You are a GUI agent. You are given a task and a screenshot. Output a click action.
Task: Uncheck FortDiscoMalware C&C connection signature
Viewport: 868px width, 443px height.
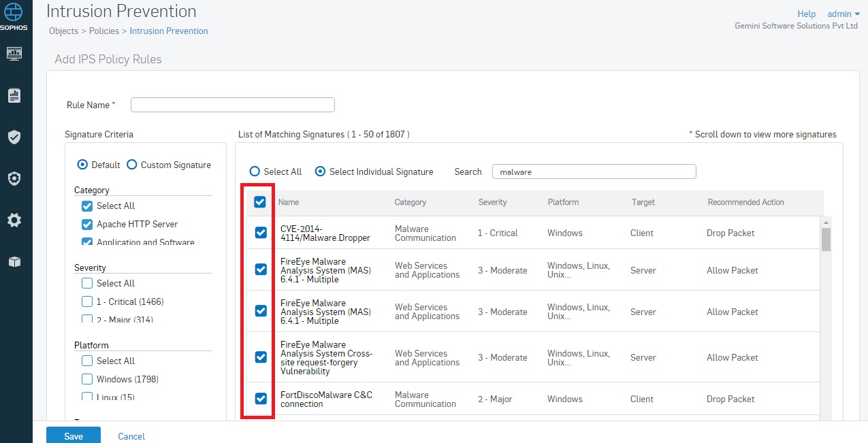coord(261,399)
